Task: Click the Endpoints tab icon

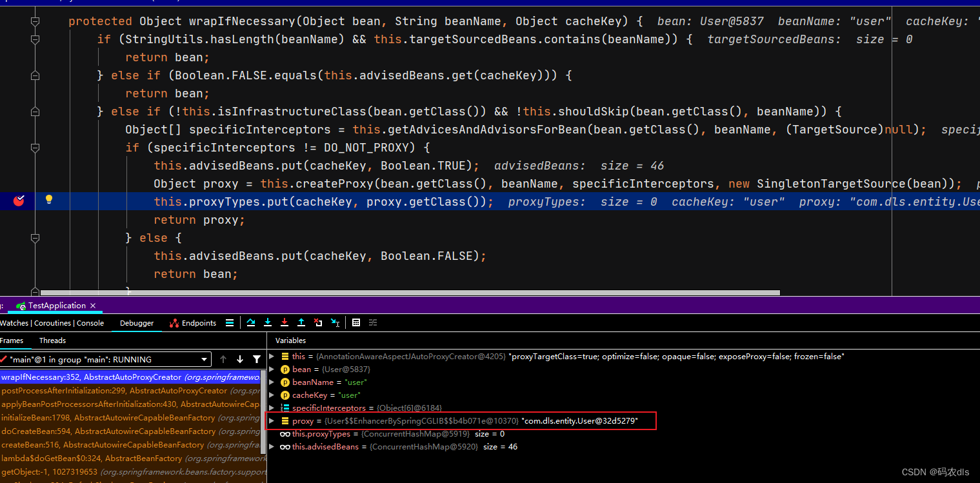Action: coord(174,323)
